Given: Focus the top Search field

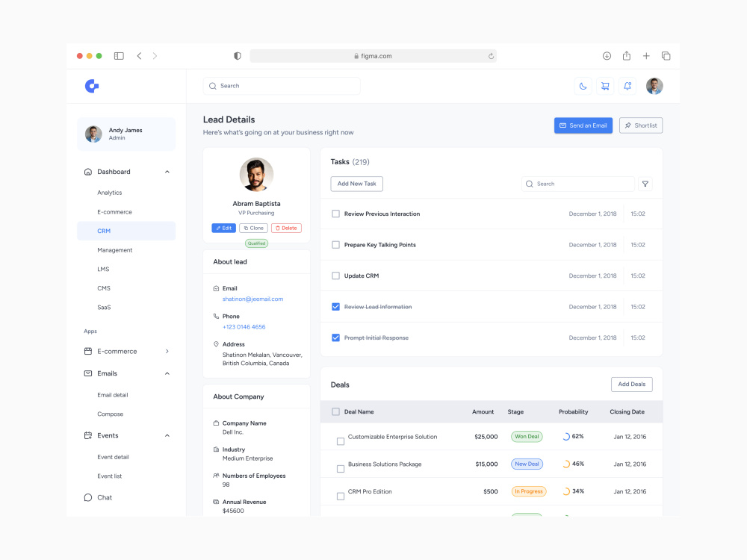Looking at the screenshot, I should pyautogui.click(x=282, y=86).
